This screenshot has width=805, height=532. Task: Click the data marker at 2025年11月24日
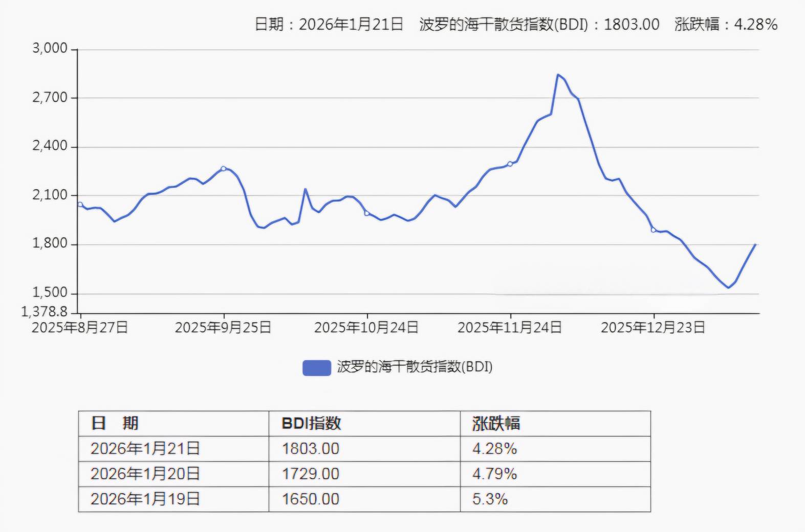(x=510, y=164)
